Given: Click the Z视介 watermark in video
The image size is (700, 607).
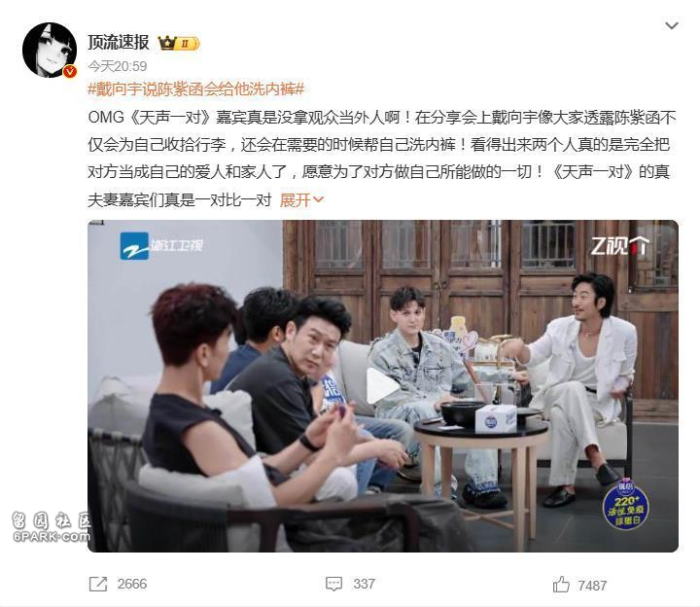Looking at the screenshot, I should pos(620,246).
